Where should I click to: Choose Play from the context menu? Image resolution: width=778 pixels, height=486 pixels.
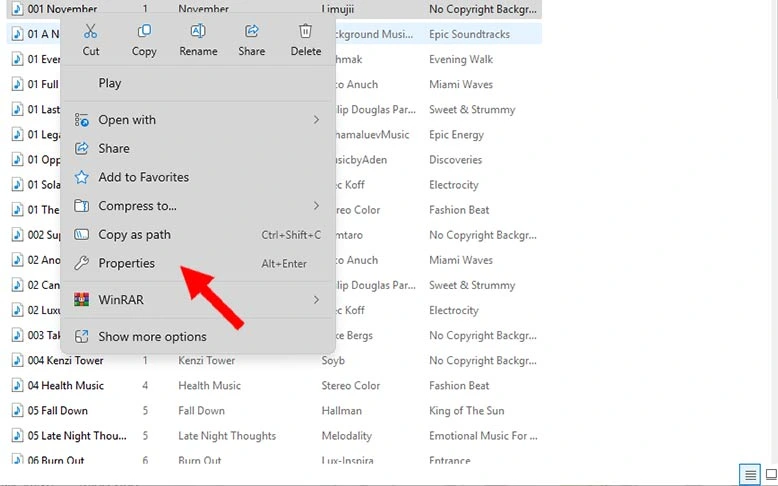pyautogui.click(x=110, y=83)
